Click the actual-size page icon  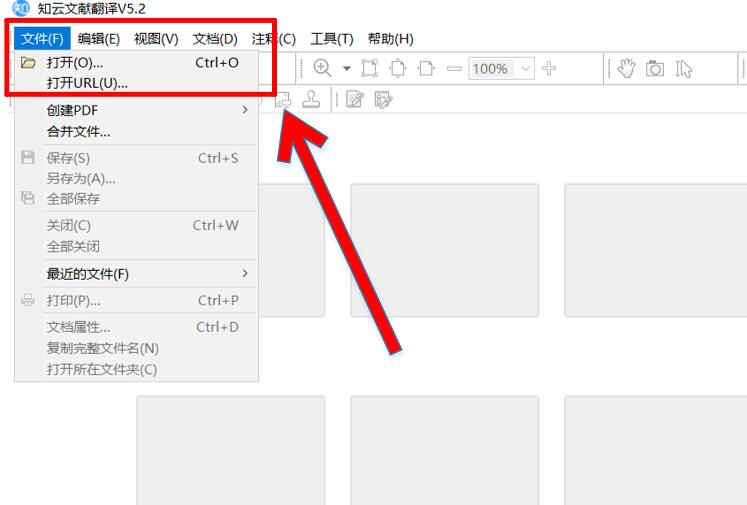(426, 68)
